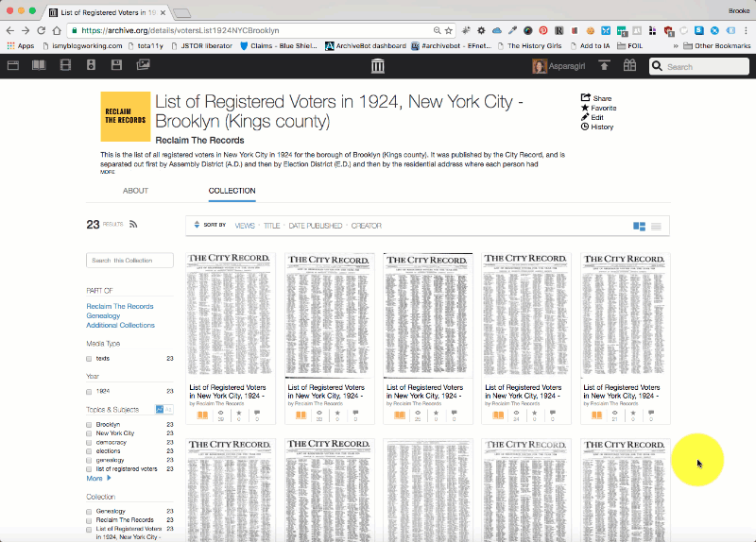The height and width of the screenshot is (542, 756).
Task: Open the audio (speaker) icon in navbar
Action: pos(91,64)
